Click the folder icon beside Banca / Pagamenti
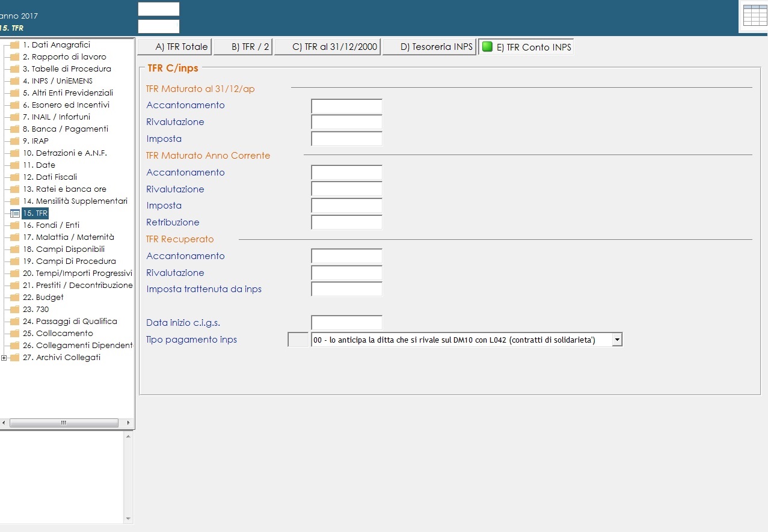This screenshot has height=532, width=768. pos(15,129)
